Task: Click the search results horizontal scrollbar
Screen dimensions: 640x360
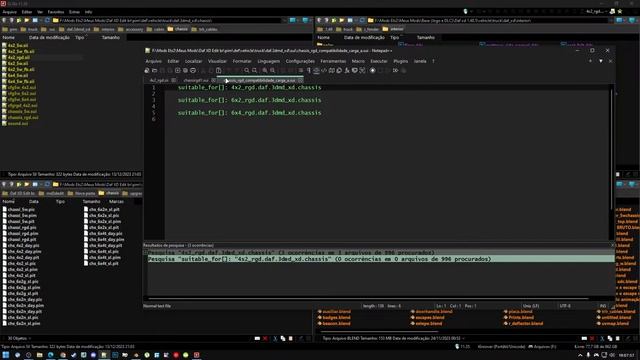Action: click(368, 298)
